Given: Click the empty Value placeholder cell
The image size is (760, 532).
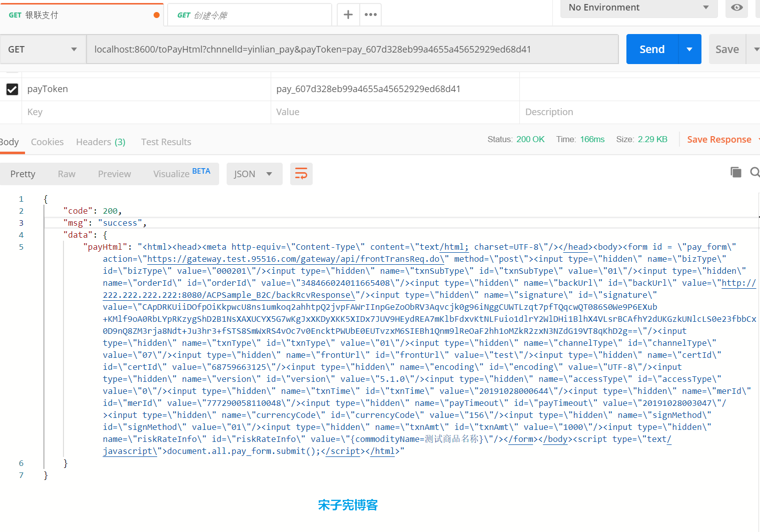Looking at the screenshot, I should pos(395,112).
